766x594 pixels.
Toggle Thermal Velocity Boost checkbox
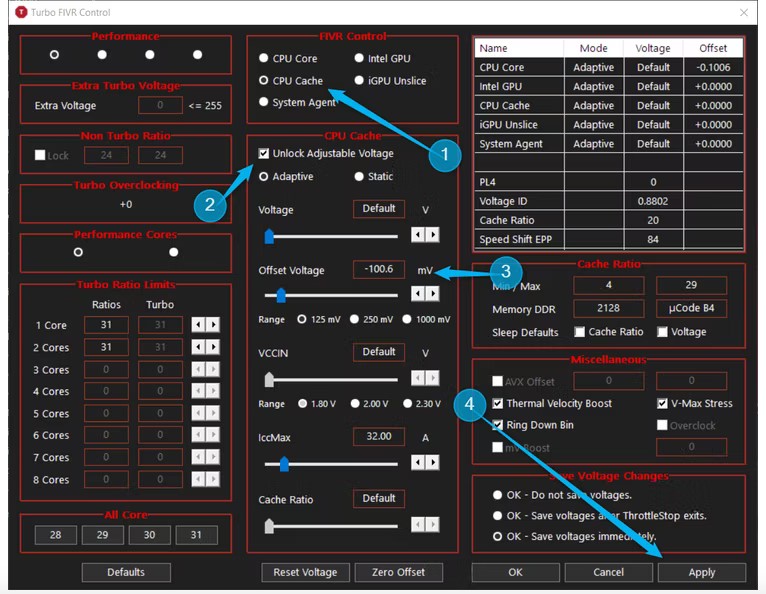497,403
